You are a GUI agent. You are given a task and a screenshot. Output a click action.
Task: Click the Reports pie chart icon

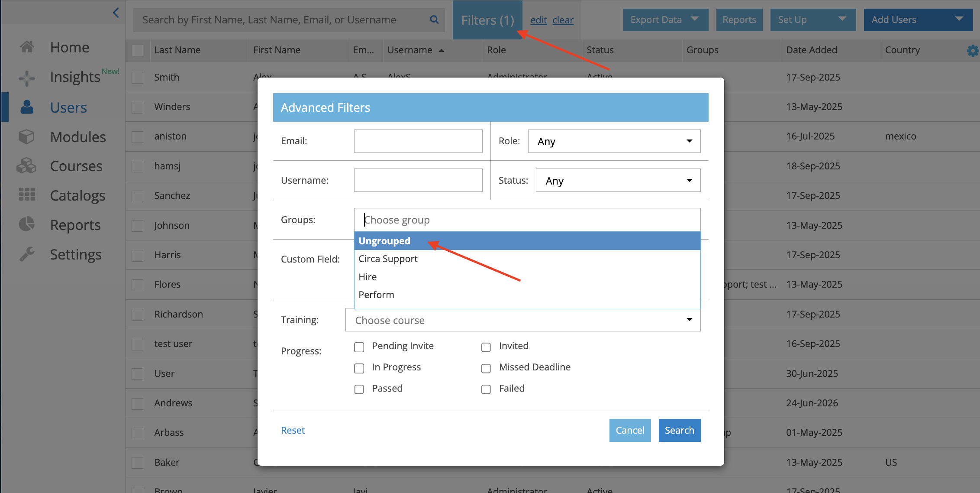coord(27,224)
